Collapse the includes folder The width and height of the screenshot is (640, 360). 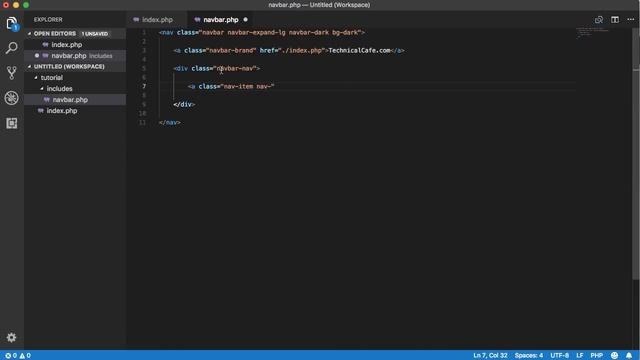(42, 89)
